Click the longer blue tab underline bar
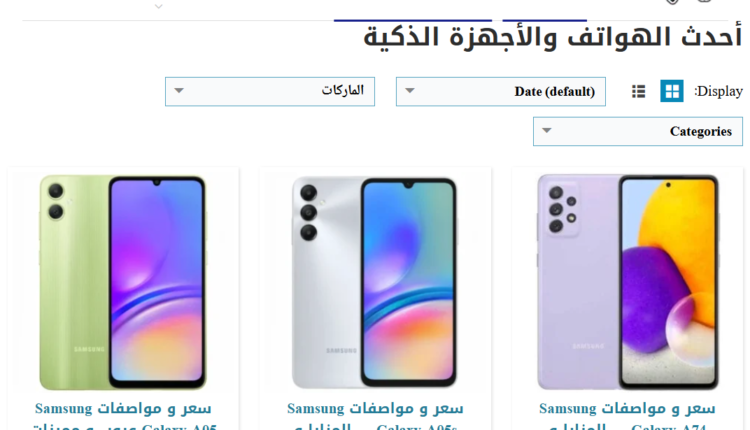 point(413,20)
